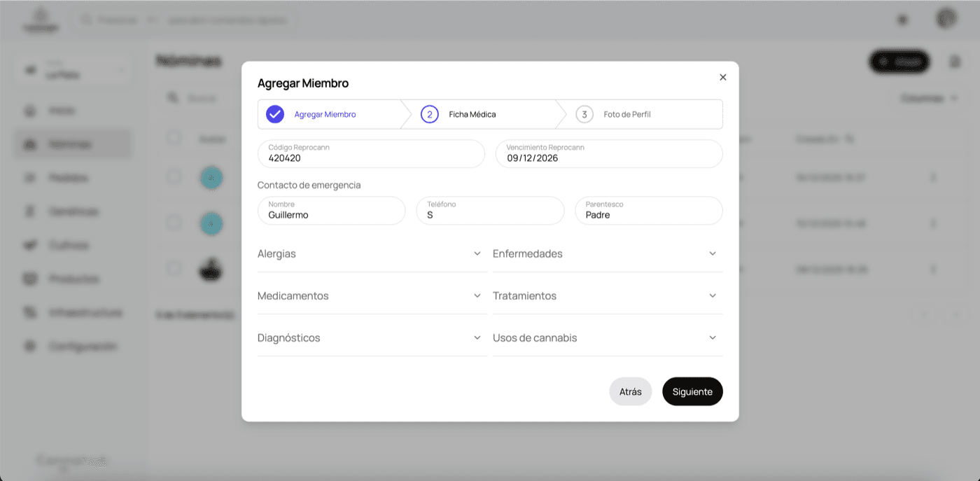Check the row with the dark avatar
Viewport: 980px width, 481px height.
pyautogui.click(x=174, y=269)
